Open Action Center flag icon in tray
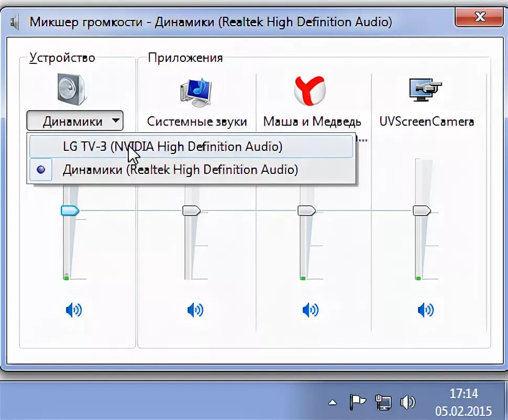 (358, 402)
